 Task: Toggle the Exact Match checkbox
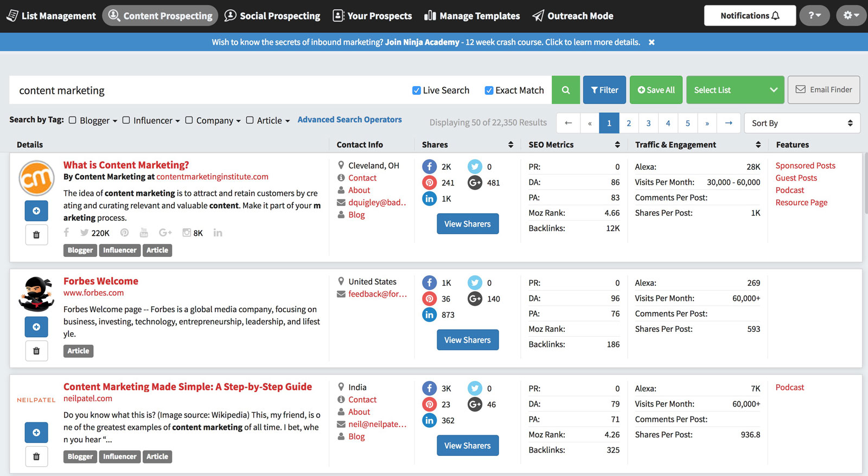489,91
